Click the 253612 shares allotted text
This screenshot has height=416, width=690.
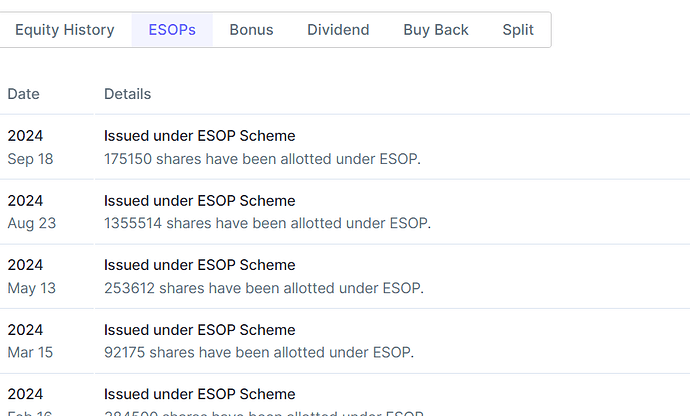pos(263,288)
